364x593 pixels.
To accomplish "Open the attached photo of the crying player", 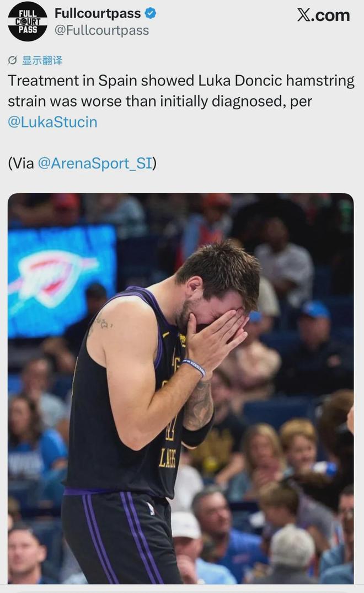I will 181,388.
